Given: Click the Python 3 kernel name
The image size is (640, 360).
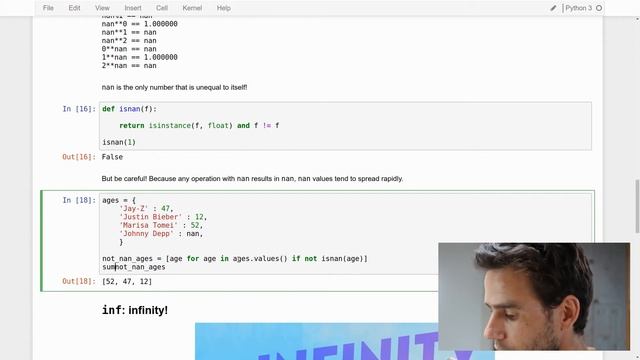Looking at the screenshot, I should pyautogui.click(x=578, y=8).
